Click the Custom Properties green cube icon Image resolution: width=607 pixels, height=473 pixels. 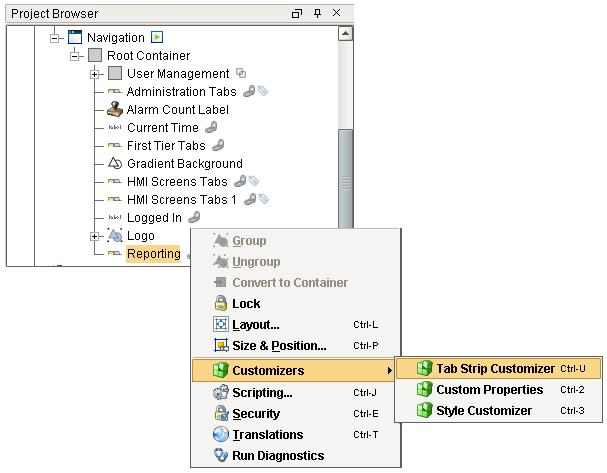424,389
